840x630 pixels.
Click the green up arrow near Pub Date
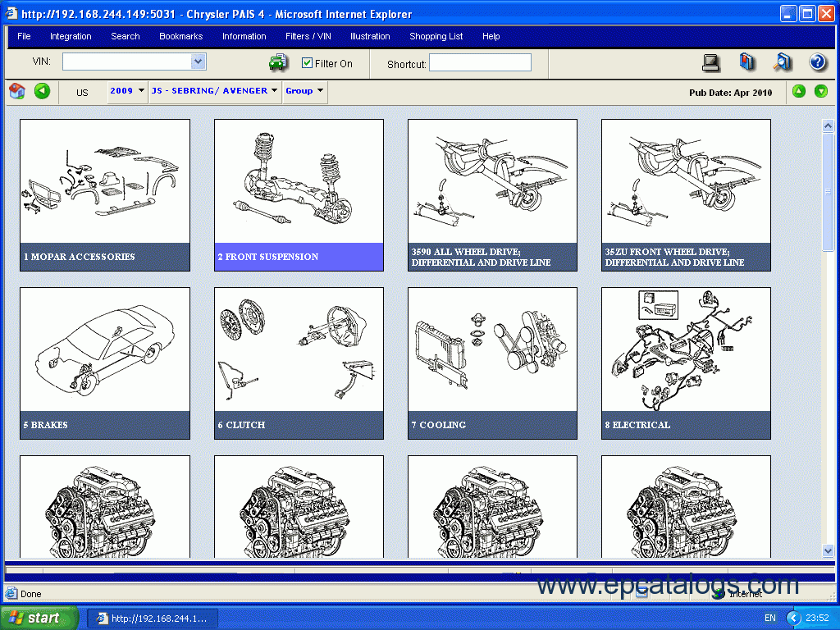[799, 91]
